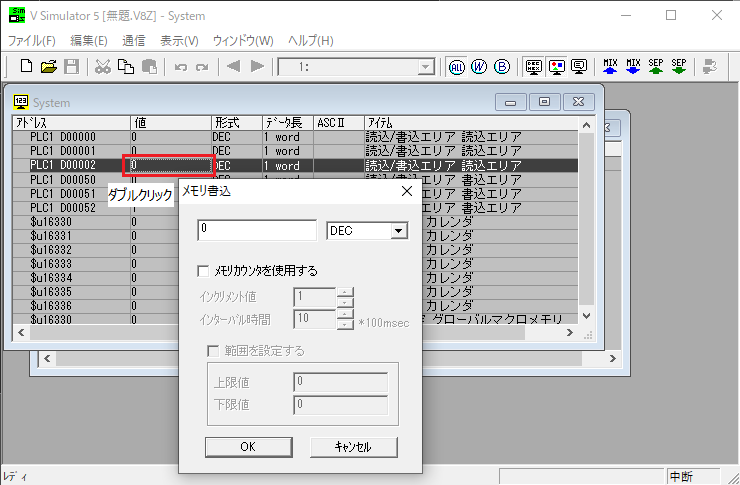
Task: Open the ファイル(F) menu
Action: tap(32, 41)
